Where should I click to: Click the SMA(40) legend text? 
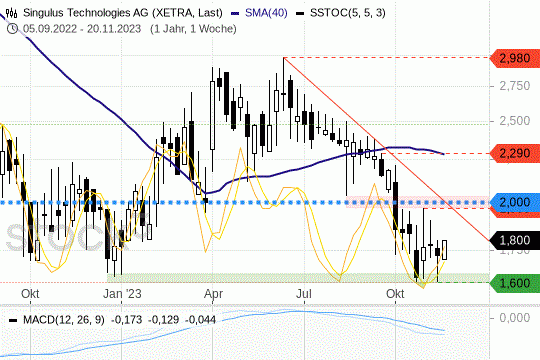(266, 13)
